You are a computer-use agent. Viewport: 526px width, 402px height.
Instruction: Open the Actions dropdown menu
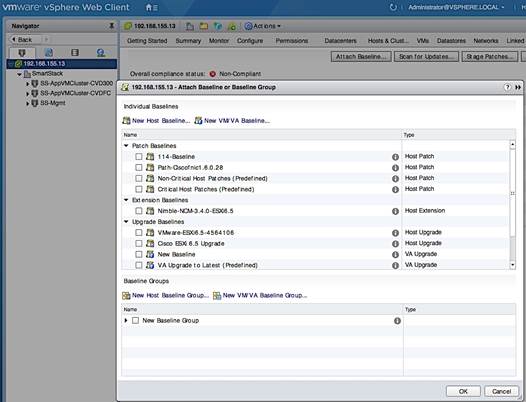262,26
